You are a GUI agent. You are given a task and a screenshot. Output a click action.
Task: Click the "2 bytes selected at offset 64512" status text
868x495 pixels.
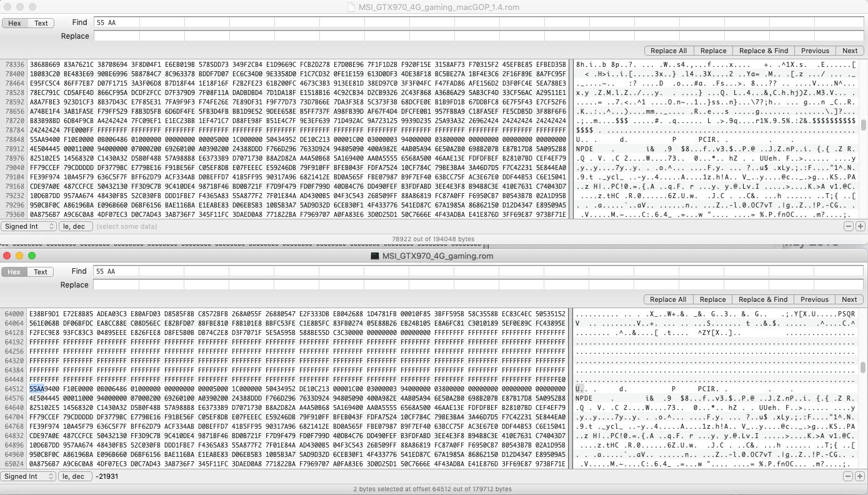tap(432, 489)
